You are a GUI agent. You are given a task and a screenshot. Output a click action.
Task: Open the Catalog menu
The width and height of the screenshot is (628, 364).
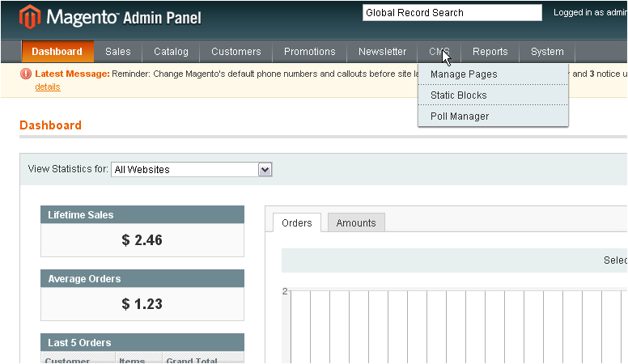(x=171, y=52)
